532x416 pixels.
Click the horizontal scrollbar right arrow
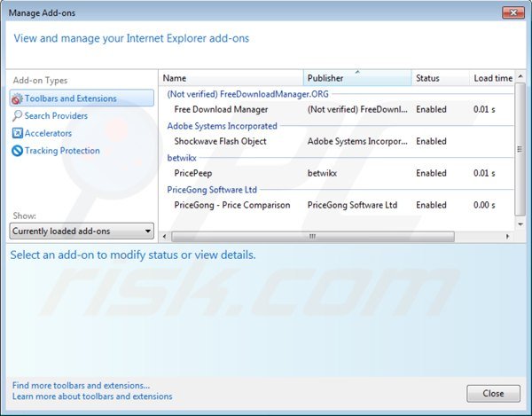coord(507,237)
